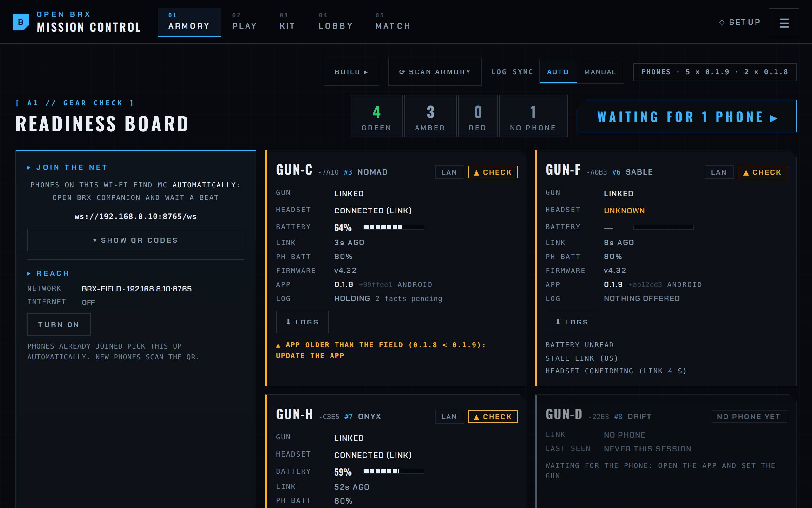Open the BUILD dropdown
Screen dimensions: 812x508
click(x=351, y=71)
